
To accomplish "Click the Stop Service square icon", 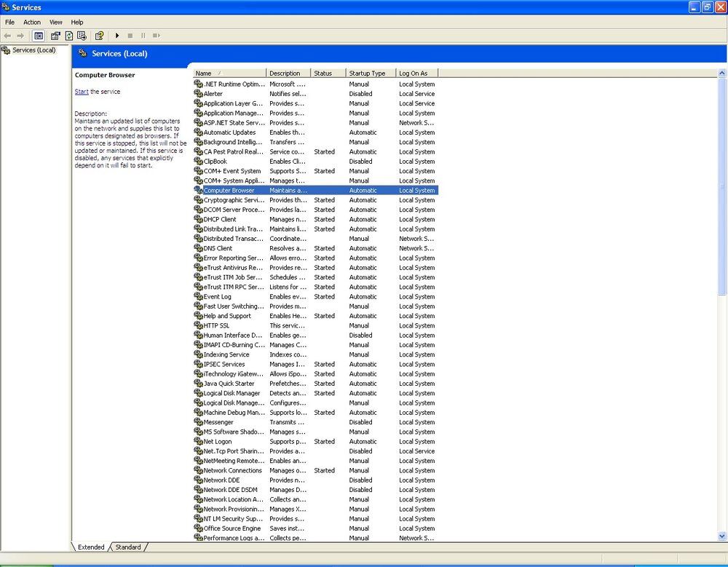I will coord(130,36).
